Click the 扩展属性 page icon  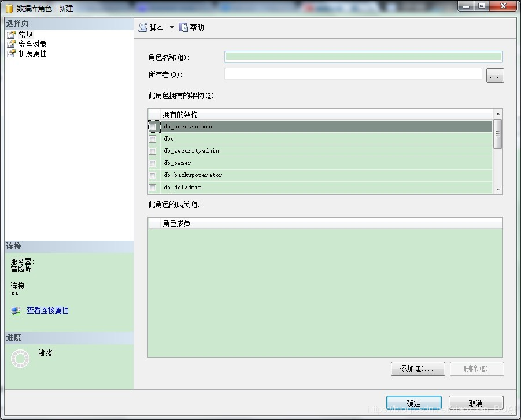pyautogui.click(x=12, y=53)
